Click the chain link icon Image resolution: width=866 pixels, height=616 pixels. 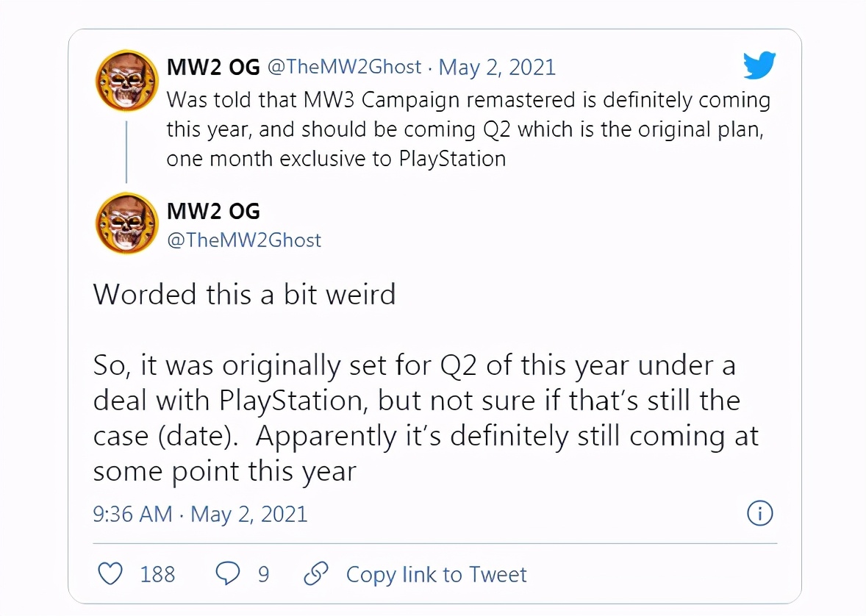click(315, 573)
